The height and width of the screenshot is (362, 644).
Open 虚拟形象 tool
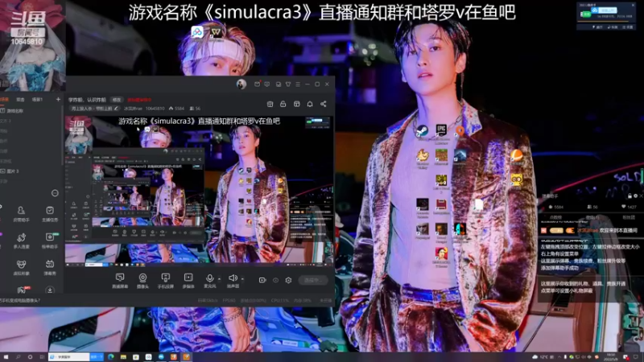[x=21, y=267]
